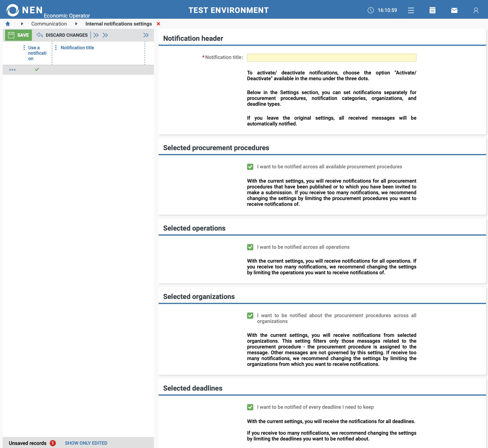The height and width of the screenshot is (448, 488).
Task: Uncheck notify across all available procurement procedures
Action: click(250, 167)
